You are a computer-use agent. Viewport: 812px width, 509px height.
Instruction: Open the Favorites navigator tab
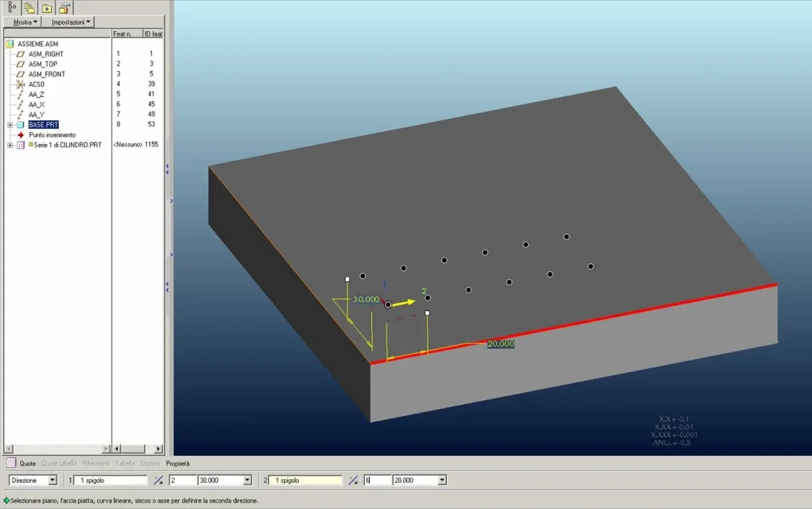tap(47, 8)
